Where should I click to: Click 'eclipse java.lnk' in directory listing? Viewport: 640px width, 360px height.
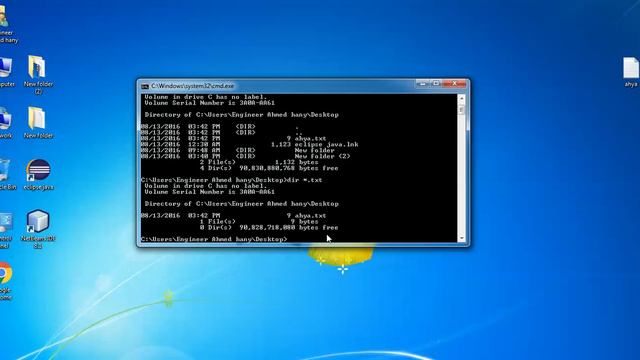(327, 144)
